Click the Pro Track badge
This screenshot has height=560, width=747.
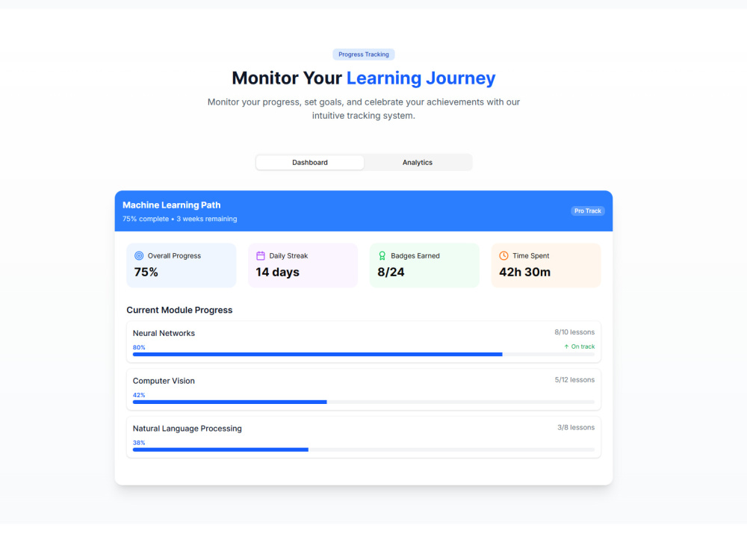pyautogui.click(x=587, y=211)
